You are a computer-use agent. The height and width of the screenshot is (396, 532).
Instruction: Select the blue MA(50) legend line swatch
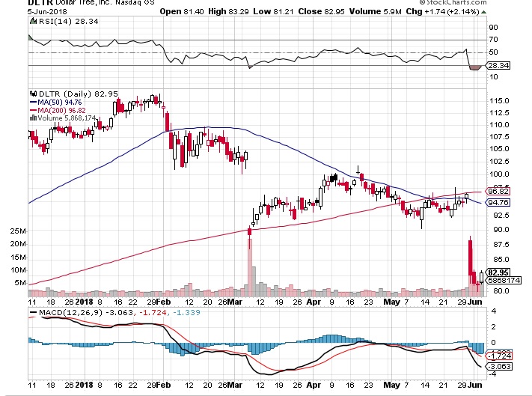click(33, 102)
